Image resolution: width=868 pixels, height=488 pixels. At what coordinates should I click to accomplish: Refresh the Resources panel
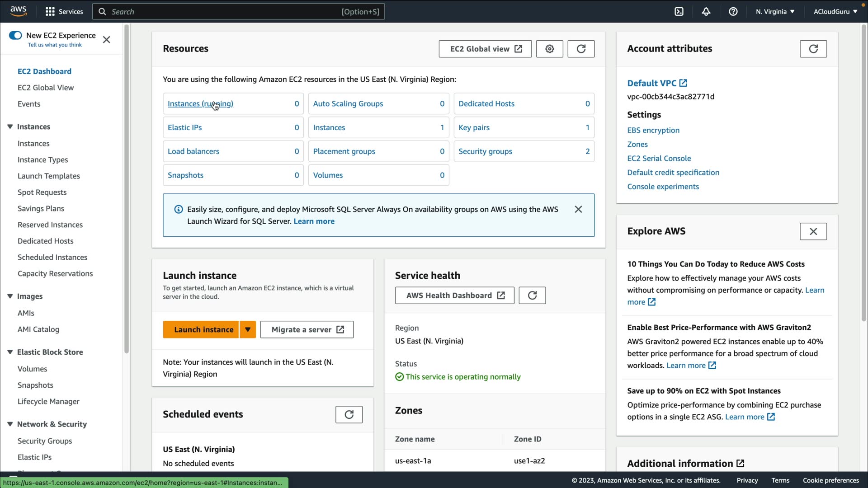pyautogui.click(x=581, y=49)
